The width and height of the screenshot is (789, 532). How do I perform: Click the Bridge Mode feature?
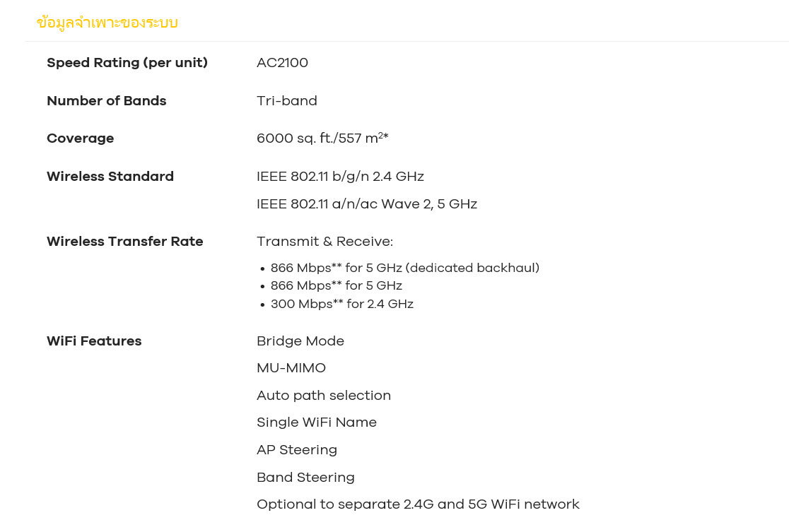point(300,341)
